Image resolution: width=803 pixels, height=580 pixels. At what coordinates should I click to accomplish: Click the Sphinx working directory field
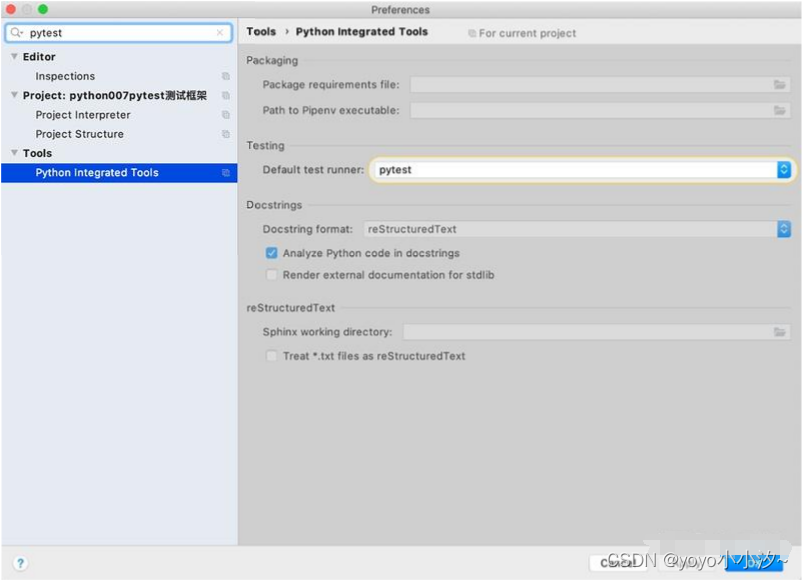(x=596, y=332)
